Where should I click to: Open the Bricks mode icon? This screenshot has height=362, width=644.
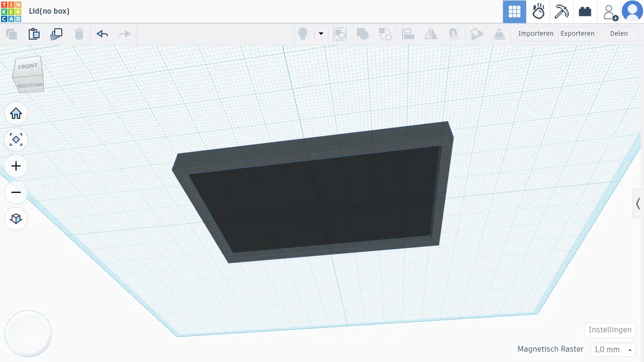[585, 12]
